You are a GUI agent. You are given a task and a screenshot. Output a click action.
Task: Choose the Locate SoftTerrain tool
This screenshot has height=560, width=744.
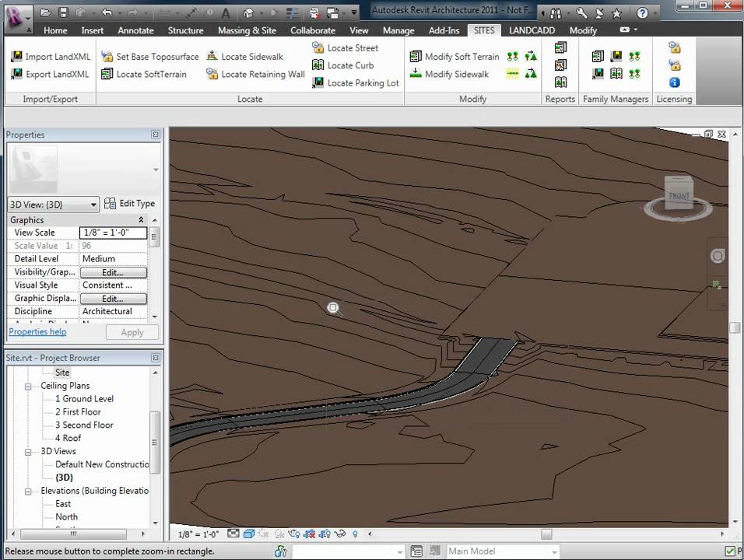[144, 74]
